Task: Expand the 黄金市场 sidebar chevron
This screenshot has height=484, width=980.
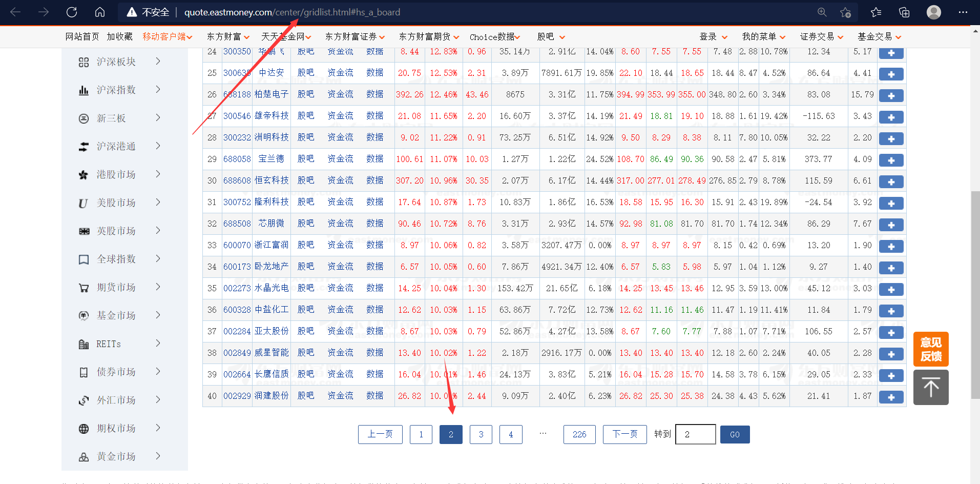Action: [x=158, y=456]
